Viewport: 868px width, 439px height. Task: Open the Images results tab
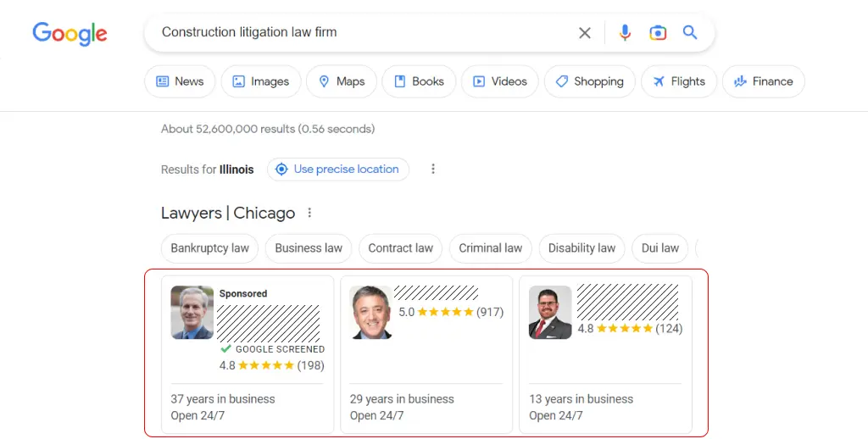point(261,81)
